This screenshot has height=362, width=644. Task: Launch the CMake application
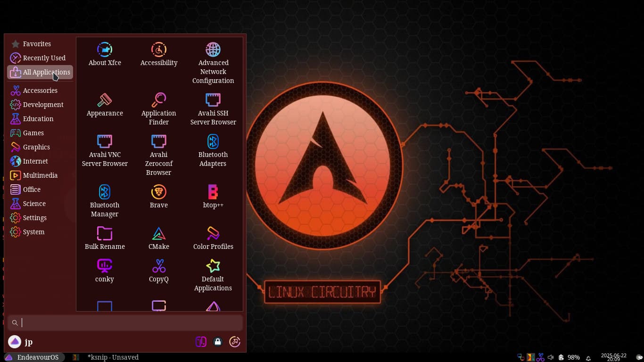(x=158, y=234)
